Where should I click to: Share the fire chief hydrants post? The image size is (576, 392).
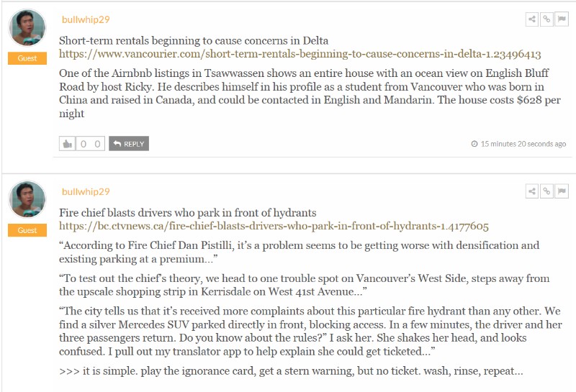click(x=532, y=191)
